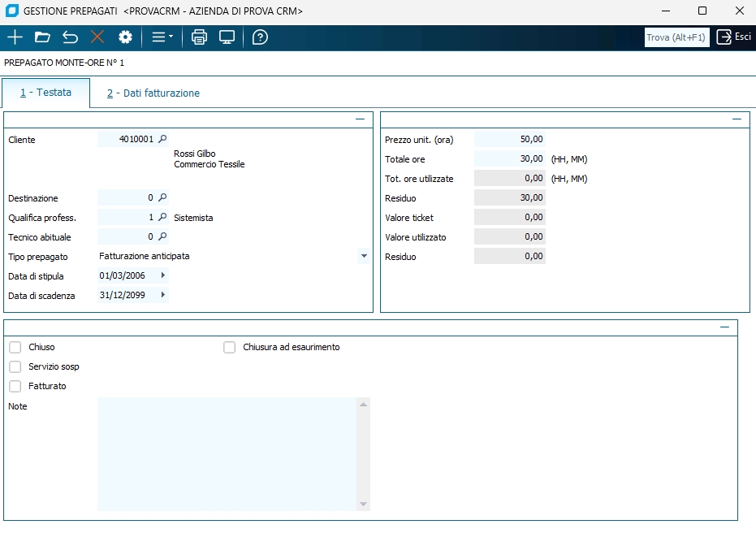Open record via folder icon
The image size is (756, 533).
42,37
